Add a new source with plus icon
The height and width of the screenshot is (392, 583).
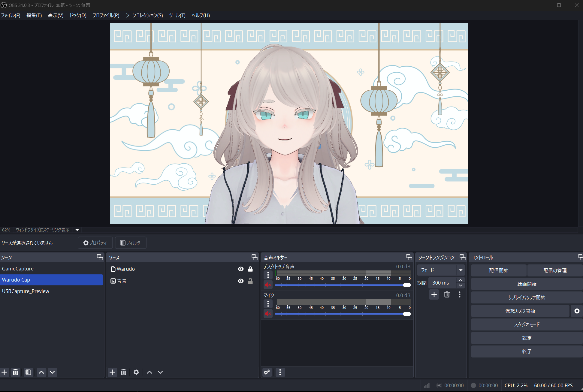(x=112, y=372)
